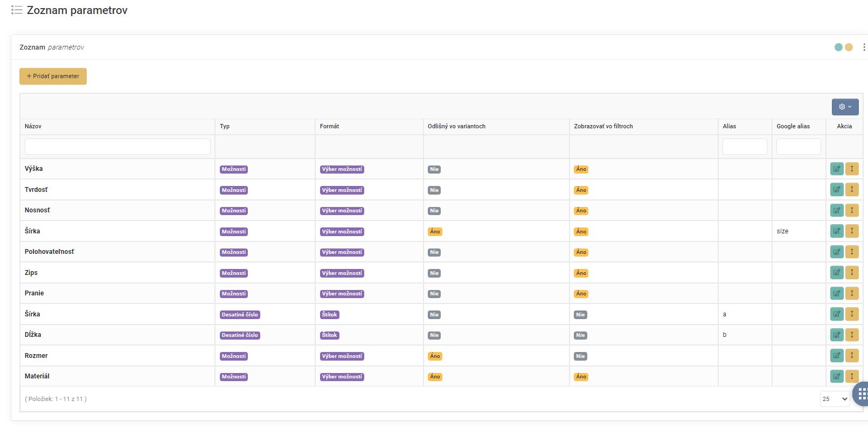Screen dimensions: 868x435
Task: Click the yellow circle in panel header
Action: coord(849,47)
